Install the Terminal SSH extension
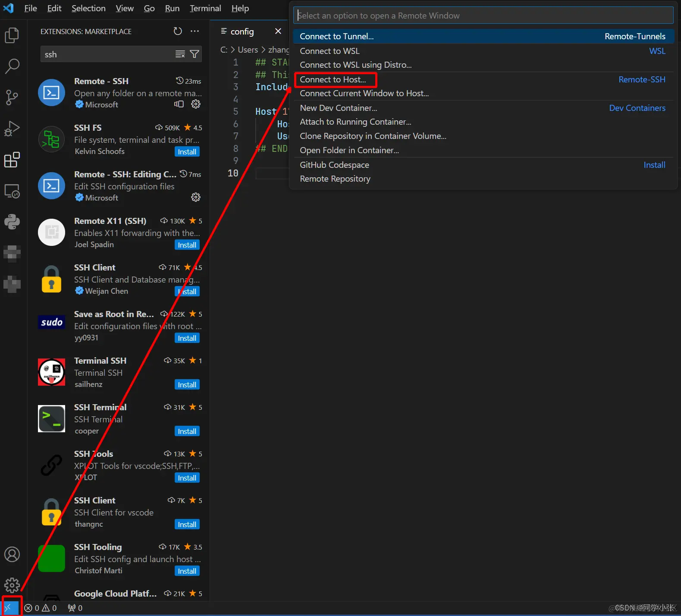 click(x=187, y=385)
